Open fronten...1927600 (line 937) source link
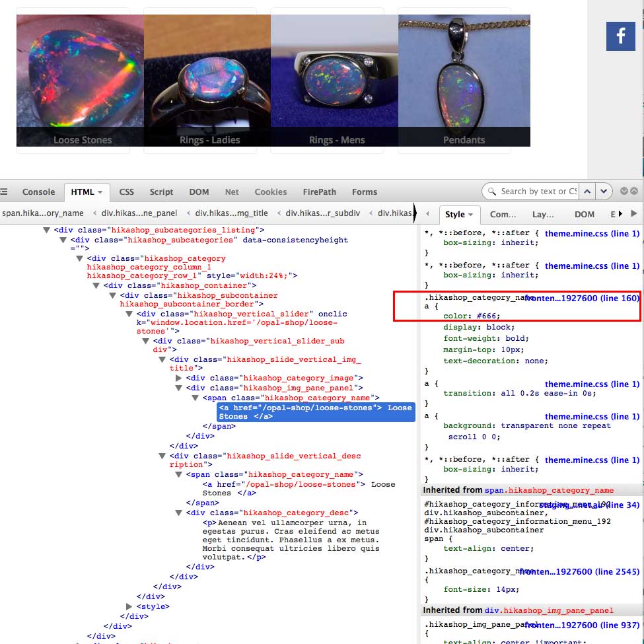 (x=582, y=625)
